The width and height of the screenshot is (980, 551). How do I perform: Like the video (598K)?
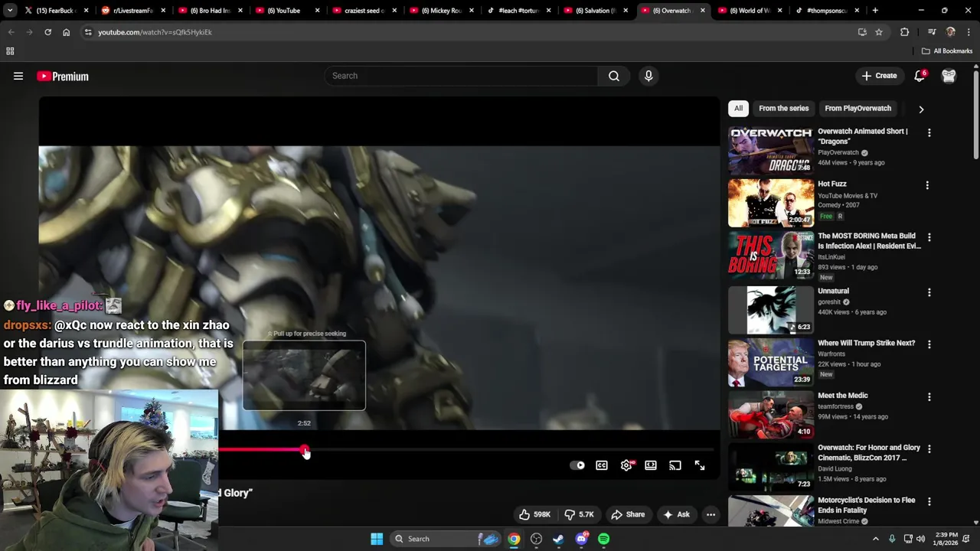(534, 514)
